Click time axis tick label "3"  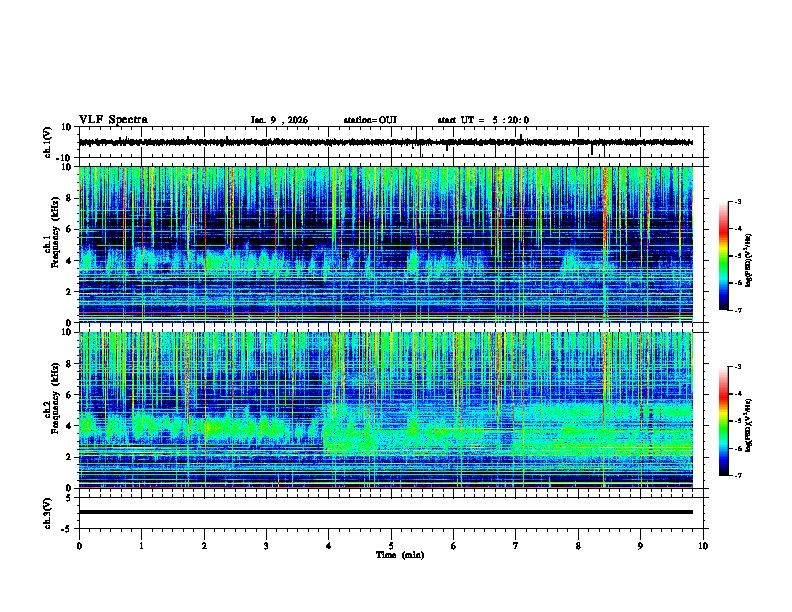click(266, 546)
